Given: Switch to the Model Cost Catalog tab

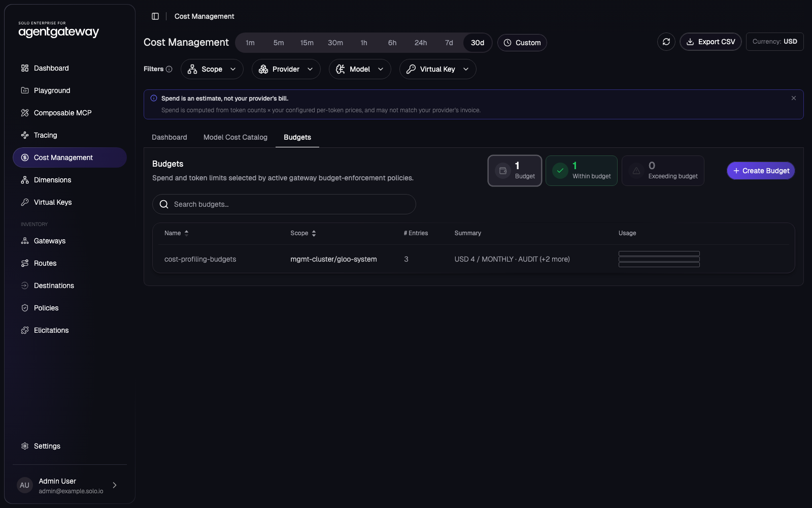Looking at the screenshot, I should tap(235, 137).
